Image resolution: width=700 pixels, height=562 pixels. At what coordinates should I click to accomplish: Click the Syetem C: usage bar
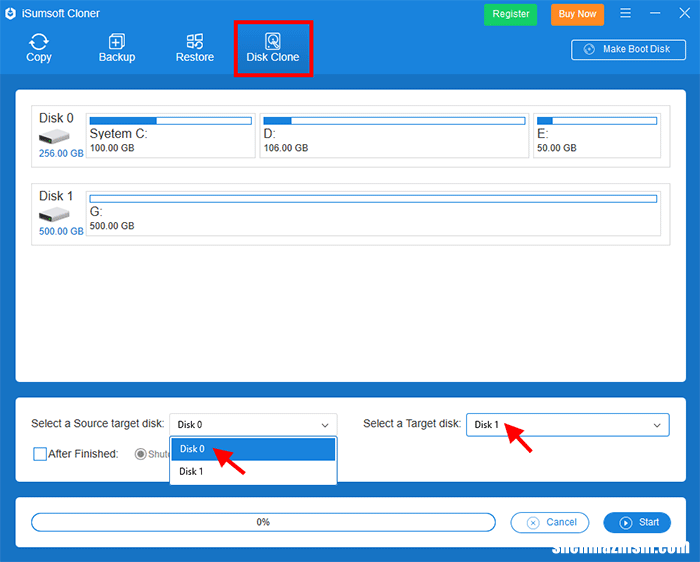tap(171, 121)
